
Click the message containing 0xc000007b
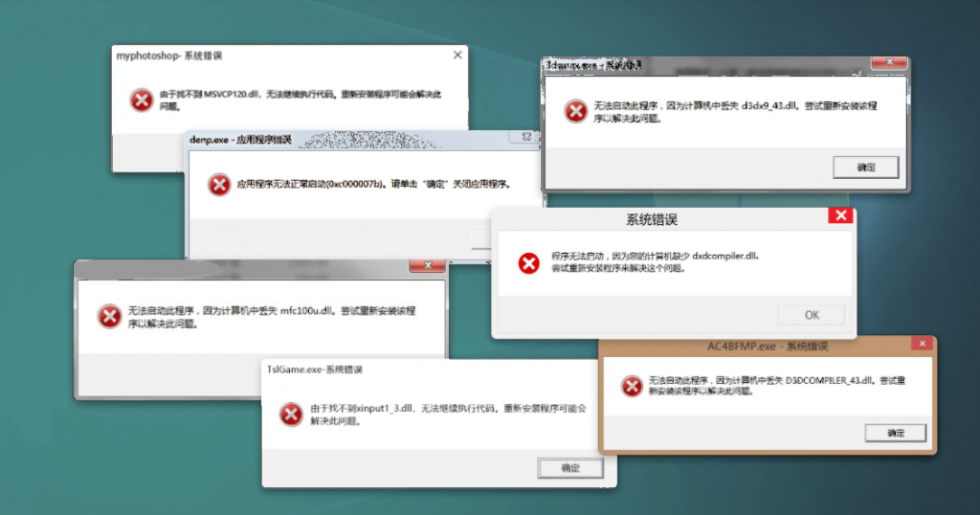point(374,185)
